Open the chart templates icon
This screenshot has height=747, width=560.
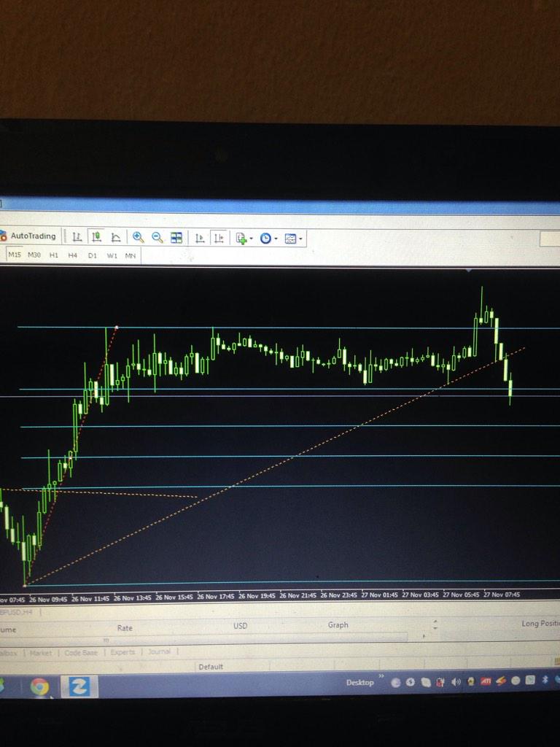click(x=290, y=239)
